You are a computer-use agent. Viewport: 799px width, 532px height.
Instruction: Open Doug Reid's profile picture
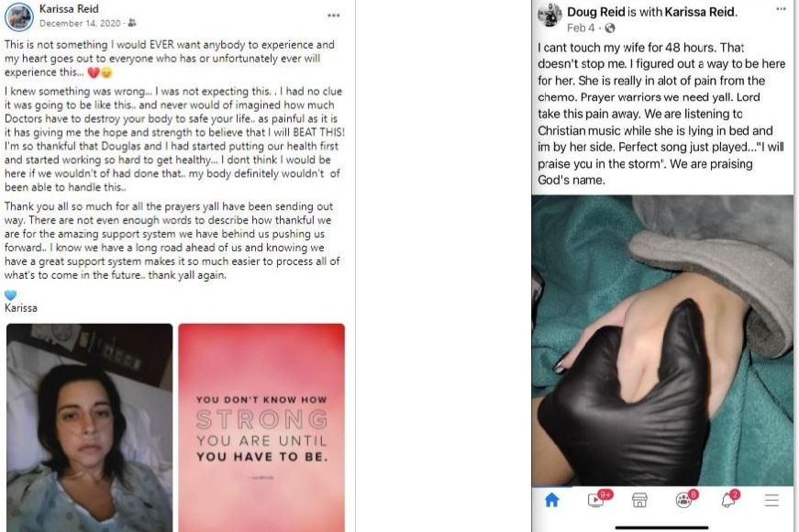pyautogui.click(x=549, y=15)
